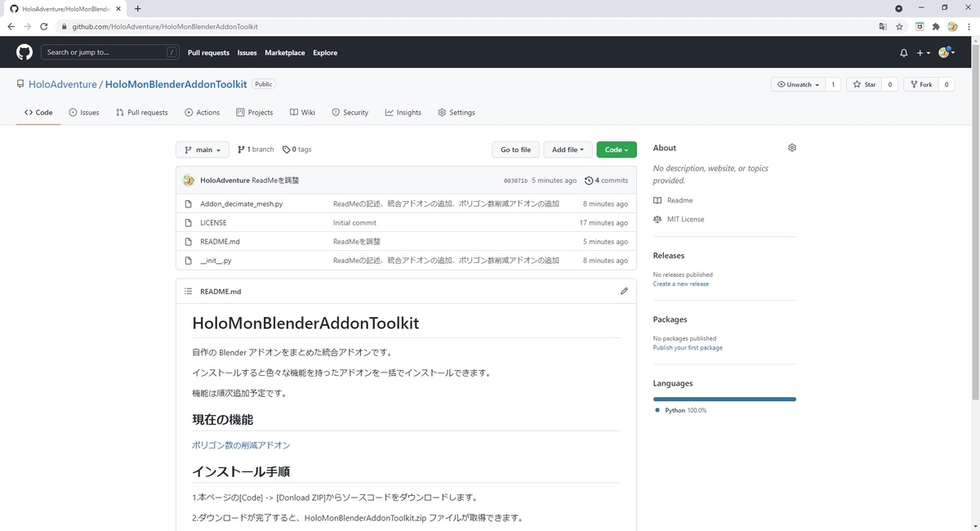
Task: Open the repository Settings tab
Action: pos(457,113)
